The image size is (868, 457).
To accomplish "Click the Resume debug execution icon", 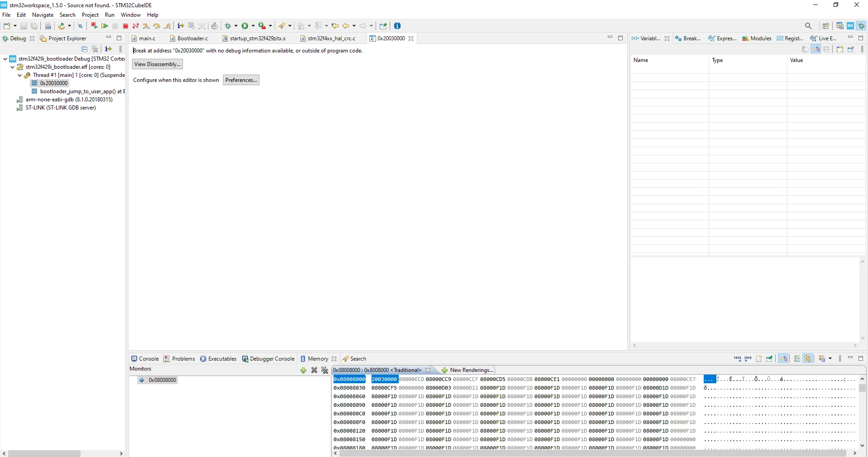I will click(x=105, y=26).
